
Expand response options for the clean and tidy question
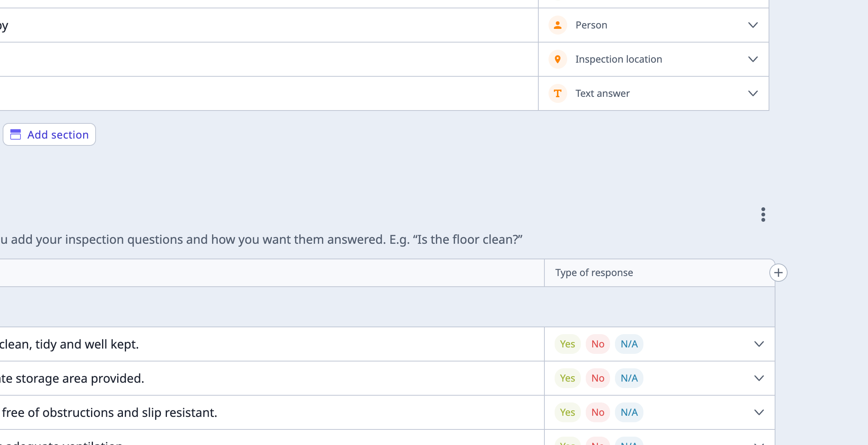(759, 344)
